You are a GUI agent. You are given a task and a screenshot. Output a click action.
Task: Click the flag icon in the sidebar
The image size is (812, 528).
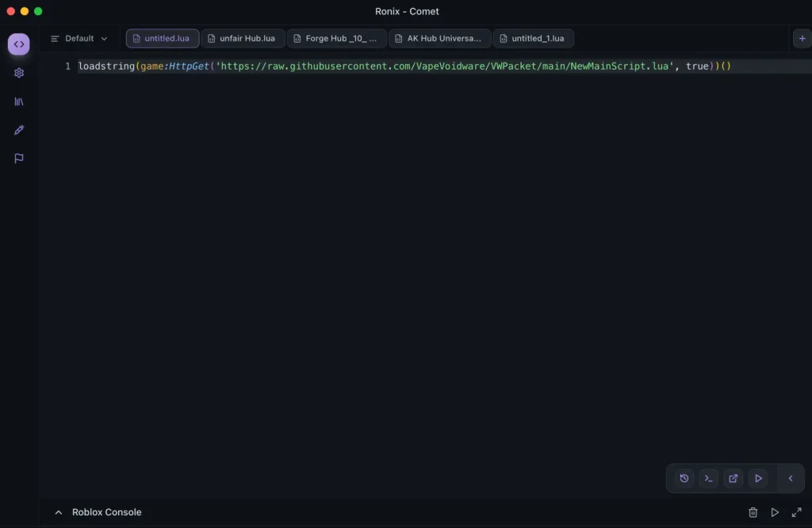pyautogui.click(x=18, y=158)
